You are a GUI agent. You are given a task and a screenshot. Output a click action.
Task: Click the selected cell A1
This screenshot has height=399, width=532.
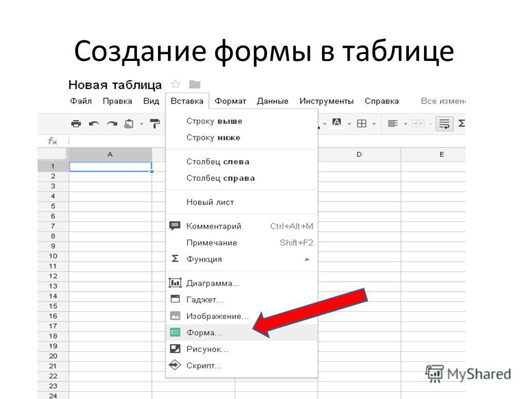click(110, 167)
